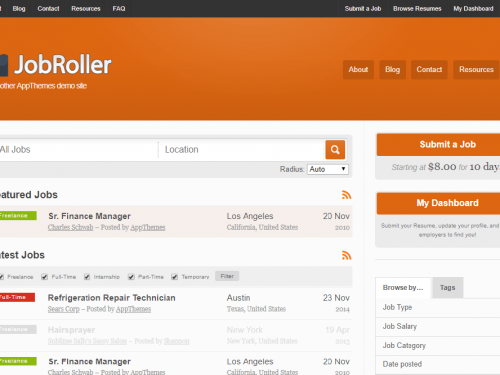Toggle the Internship filter checkbox
The height and width of the screenshot is (375, 500).
tap(87, 277)
